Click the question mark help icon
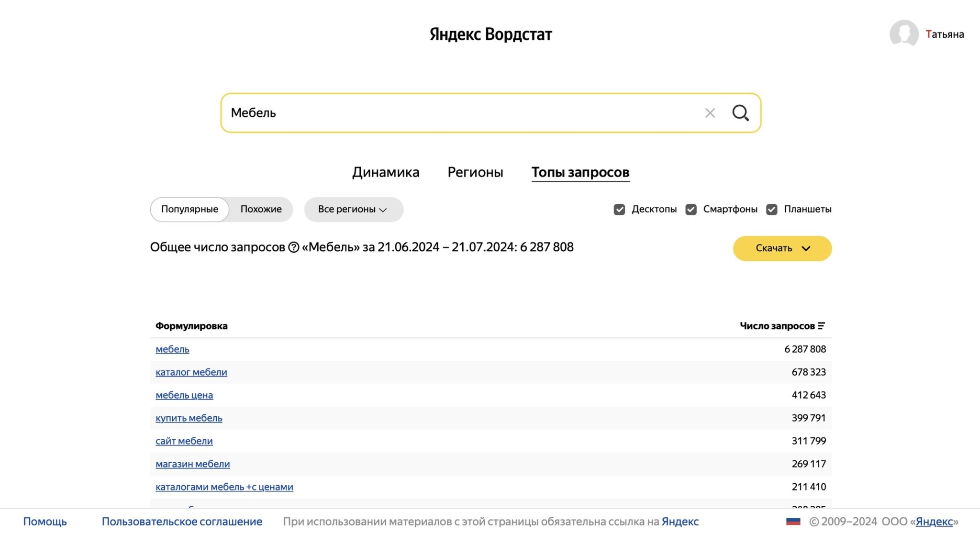This screenshot has height=534, width=980. pos(293,247)
